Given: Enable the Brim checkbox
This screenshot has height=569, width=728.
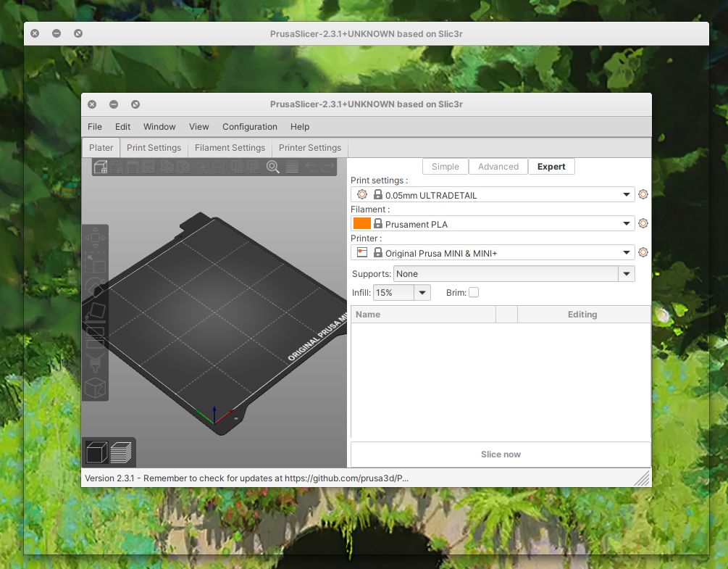Looking at the screenshot, I should (x=474, y=292).
